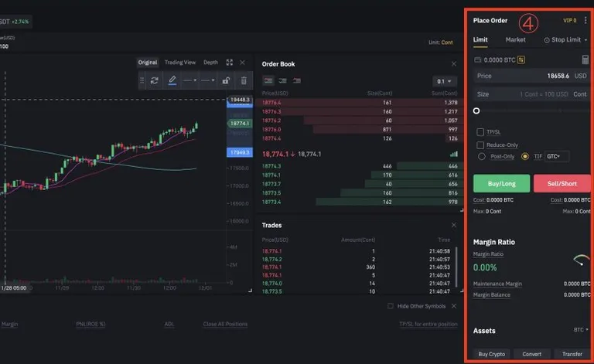Click the chart refresh icon

coord(154,80)
